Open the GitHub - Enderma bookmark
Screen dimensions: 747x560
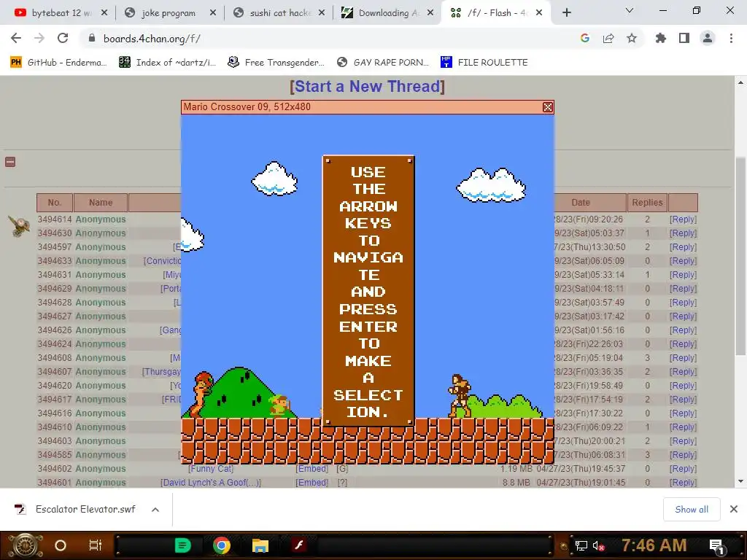click(58, 63)
